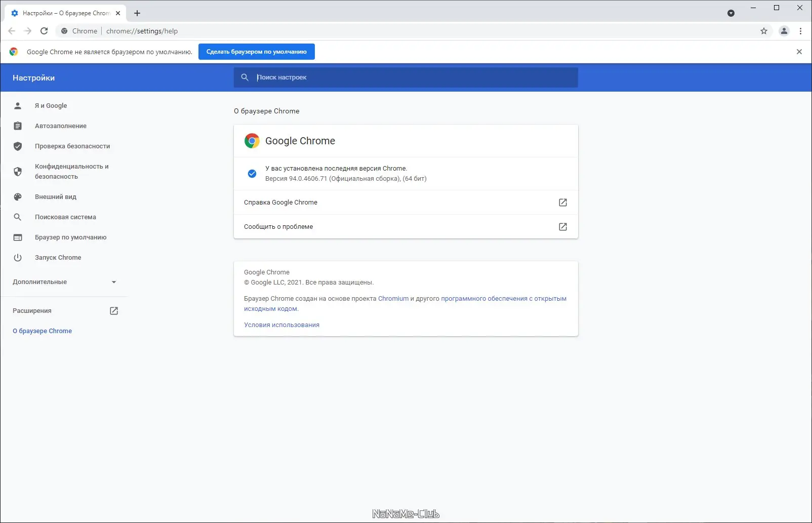Viewport: 812px width, 523px height.
Task: Open Chrome's three-dot menu
Action: click(x=800, y=31)
